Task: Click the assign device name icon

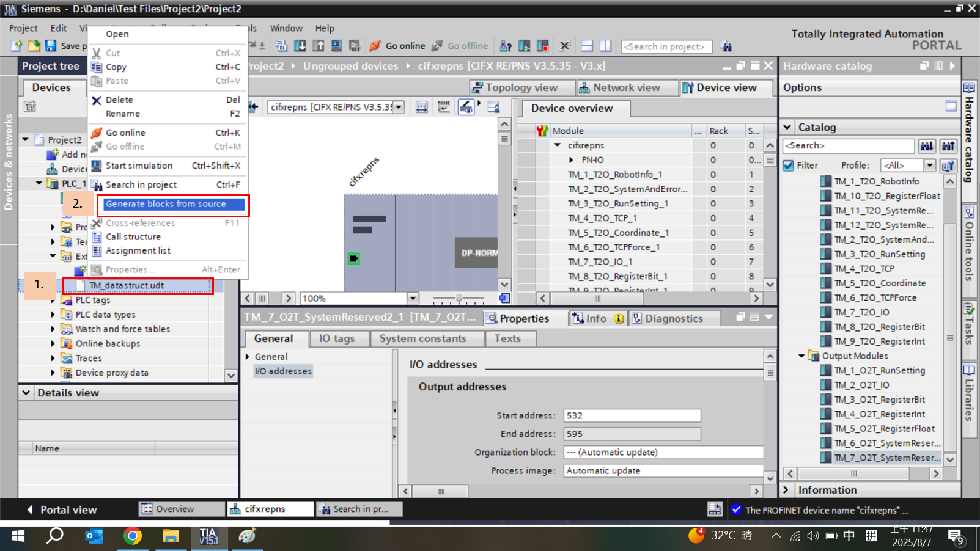Action: pyautogui.click(x=444, y=107)
